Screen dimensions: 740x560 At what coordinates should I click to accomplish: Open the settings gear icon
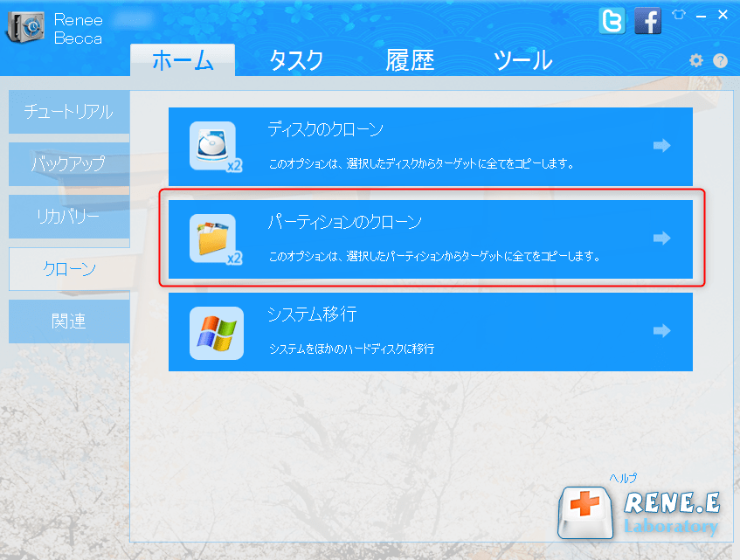(695, 60)
